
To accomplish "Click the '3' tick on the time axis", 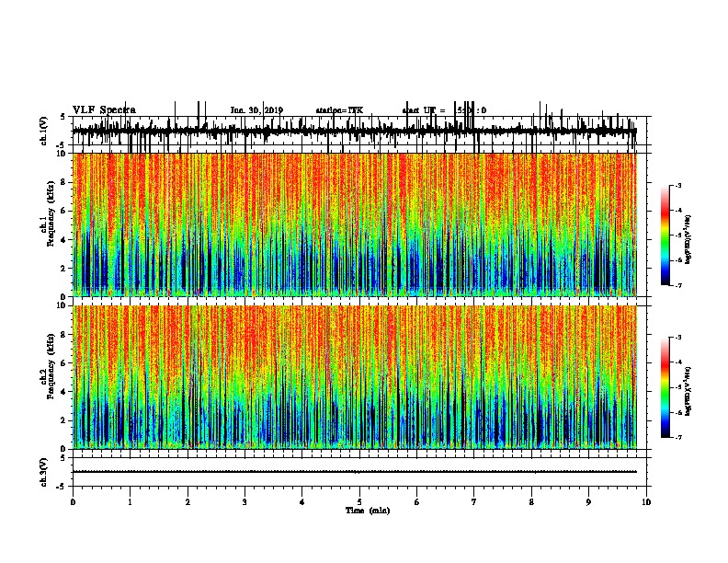I will point(245,502).
